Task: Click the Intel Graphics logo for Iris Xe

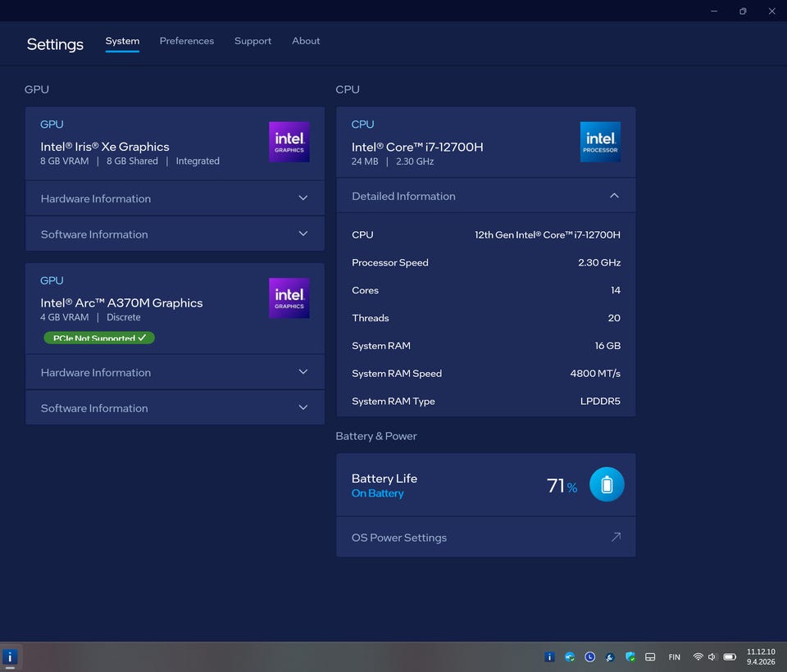Action: coord(289,142)
